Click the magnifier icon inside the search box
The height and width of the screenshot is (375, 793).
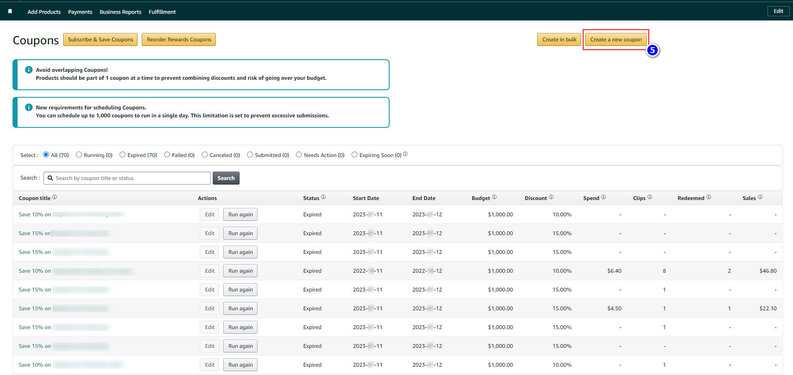51,178
